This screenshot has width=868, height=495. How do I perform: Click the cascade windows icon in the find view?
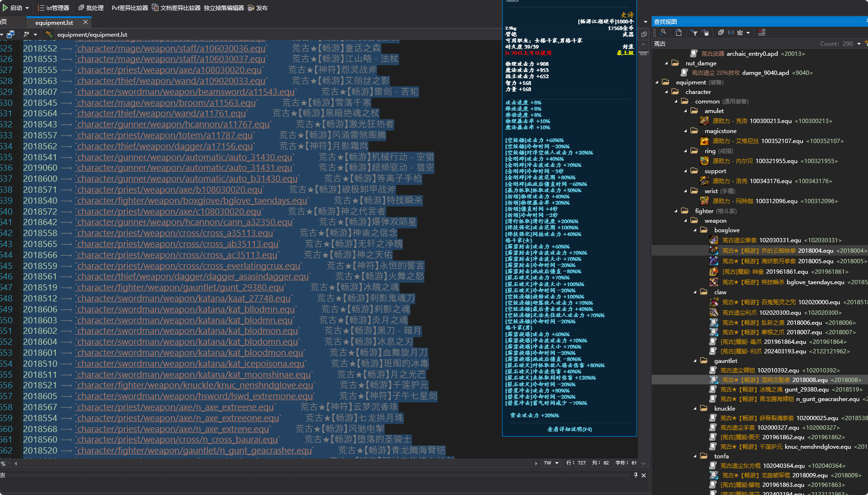coord(721,32)
